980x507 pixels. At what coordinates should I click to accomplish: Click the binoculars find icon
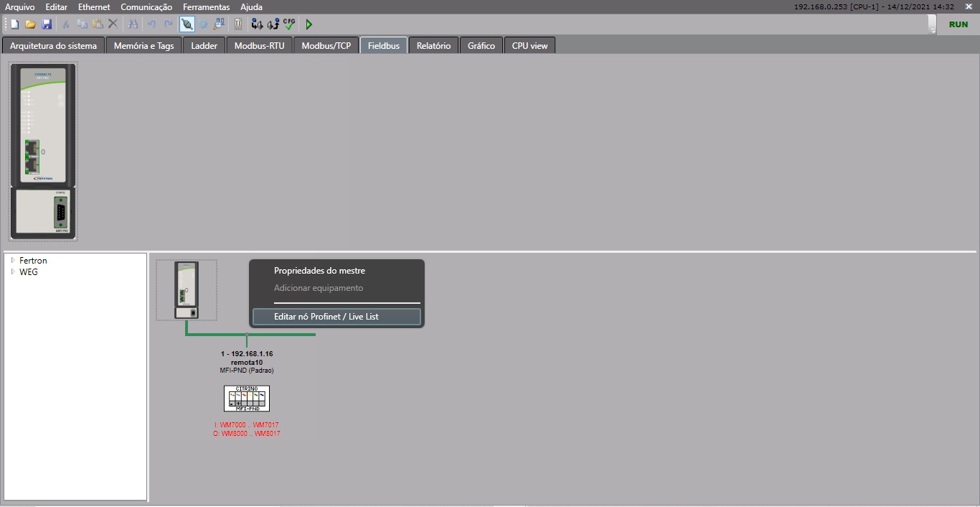(x=133, y=24)
